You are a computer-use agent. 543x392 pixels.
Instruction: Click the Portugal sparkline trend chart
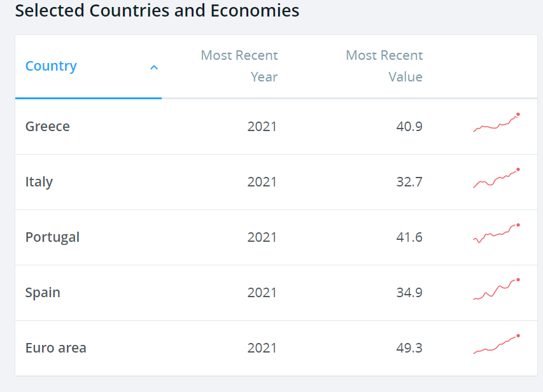(x=497, y=234)
